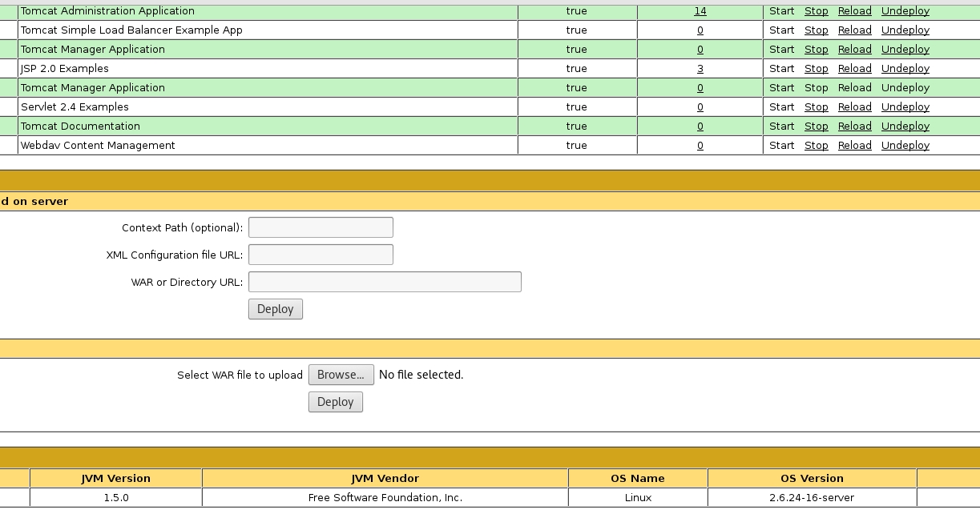980x514 pixels.
Task: Stop the JSP 2.0 Examples application
Action: point(816,69)
